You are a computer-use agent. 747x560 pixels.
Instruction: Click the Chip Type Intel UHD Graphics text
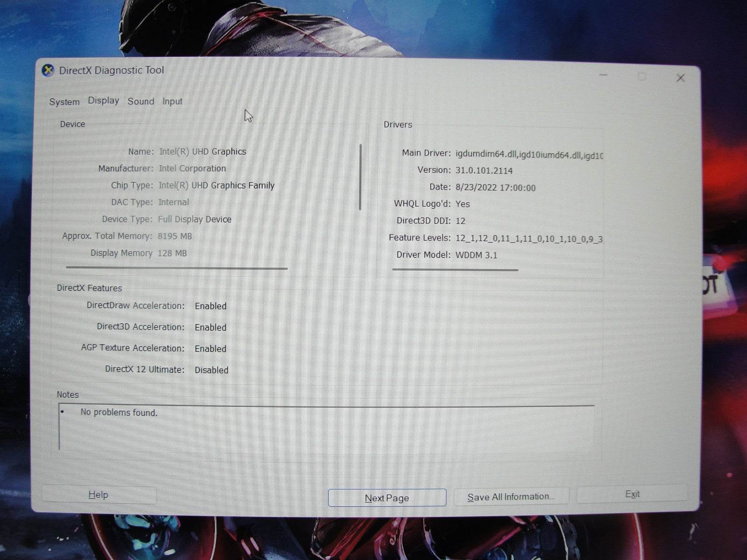click(x=216, y=185)
